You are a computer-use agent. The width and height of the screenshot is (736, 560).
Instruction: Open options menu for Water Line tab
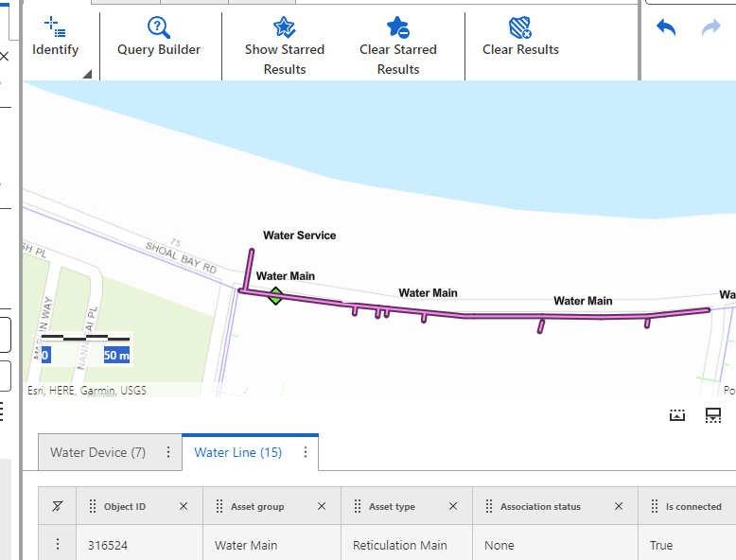click(306, 452)
